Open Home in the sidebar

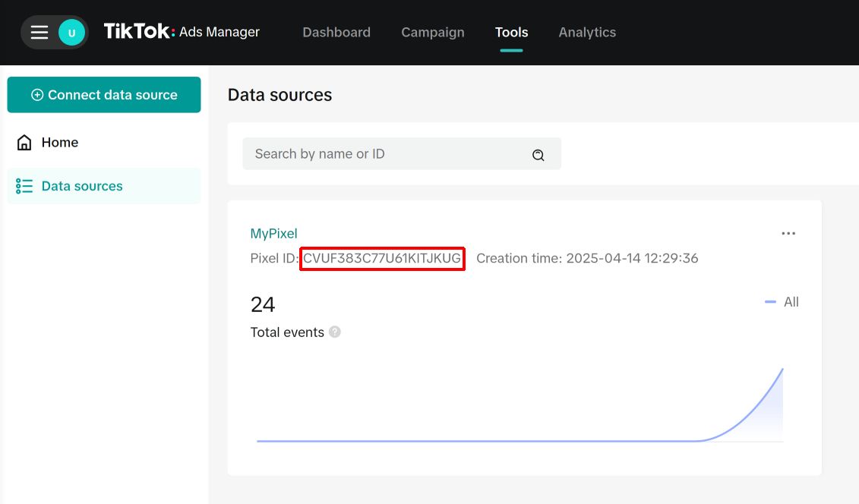(x=104, y=142)
